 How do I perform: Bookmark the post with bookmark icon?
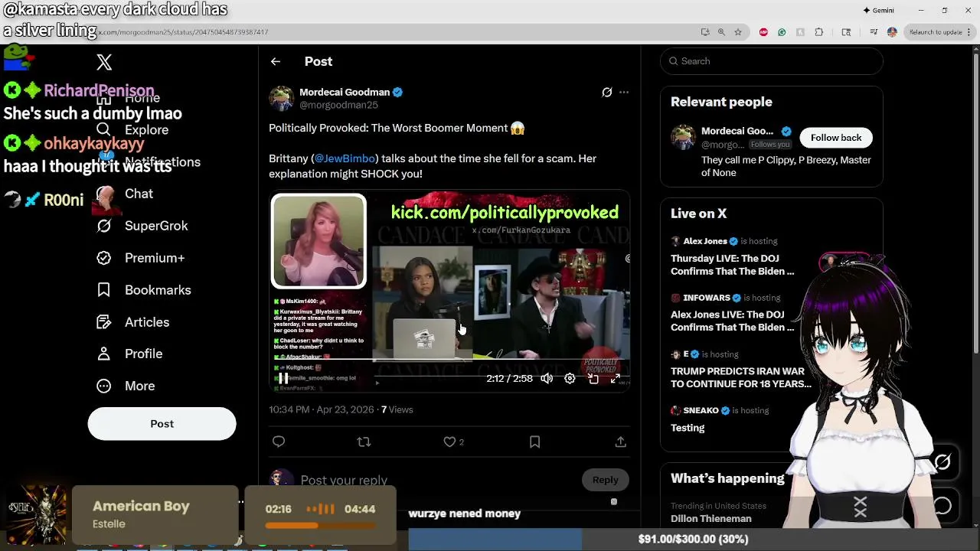pos(534,442)
